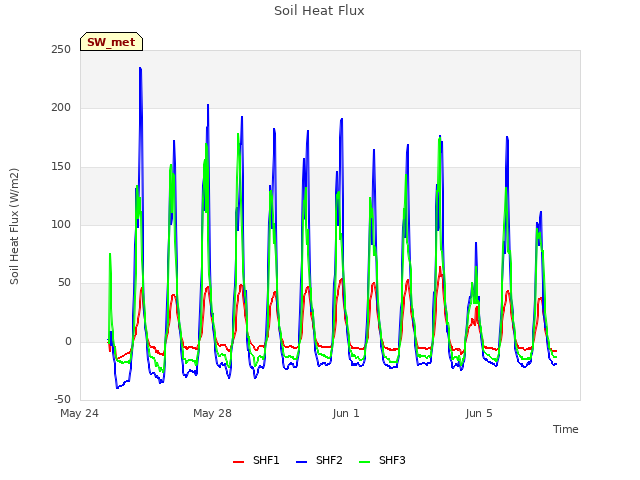Click the 0 y-axis tick label
The width and height of the screenshot is (640, 480).
69,341
